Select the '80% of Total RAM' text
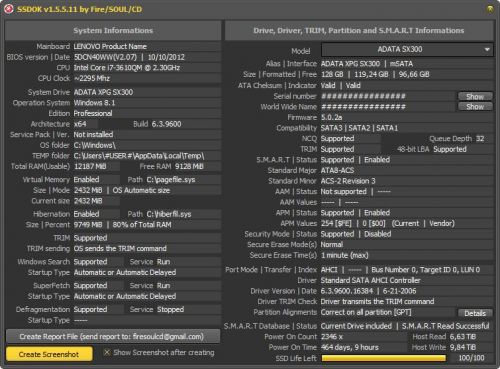500x369 pixels. 142,225
